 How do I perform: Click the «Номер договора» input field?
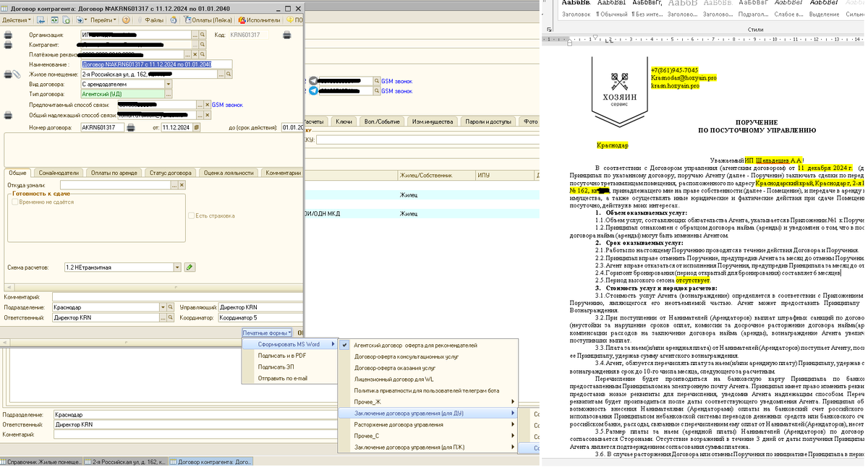point(101,127)
